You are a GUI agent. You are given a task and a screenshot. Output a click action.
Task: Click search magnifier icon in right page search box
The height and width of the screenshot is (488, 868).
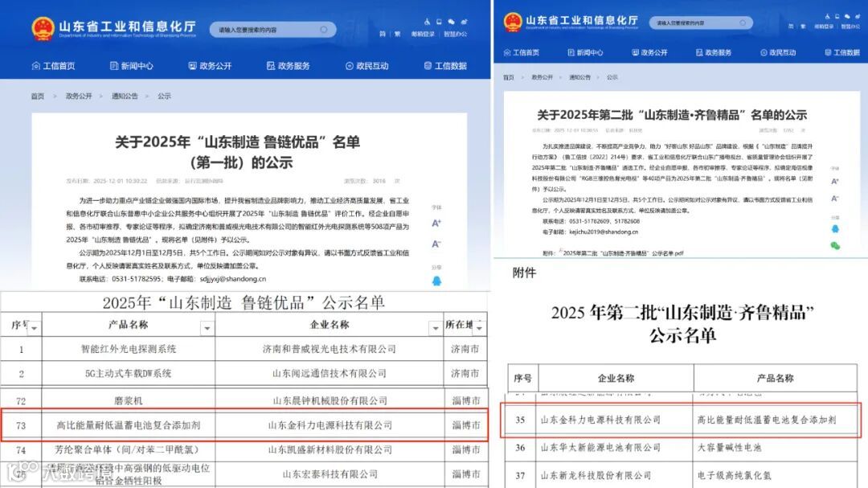tap(743, 23)
